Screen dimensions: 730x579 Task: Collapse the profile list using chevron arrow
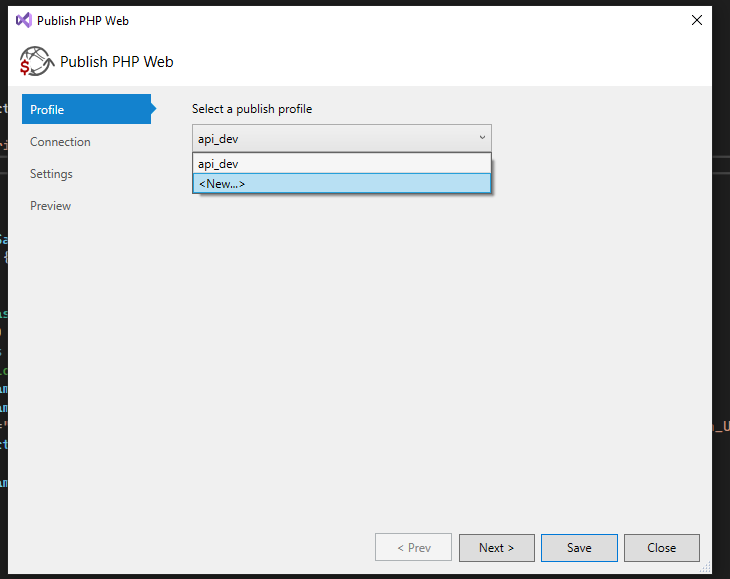481,138
